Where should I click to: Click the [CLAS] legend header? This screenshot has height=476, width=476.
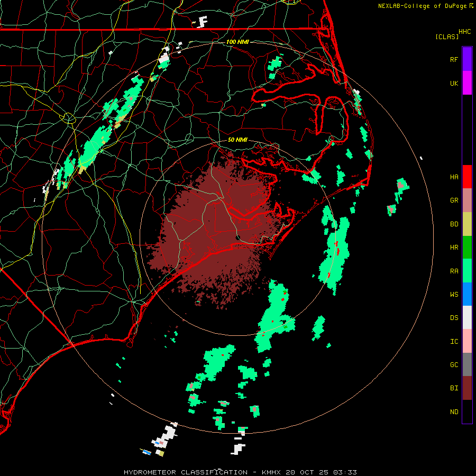pyautogui.click(x=447, y=36)
